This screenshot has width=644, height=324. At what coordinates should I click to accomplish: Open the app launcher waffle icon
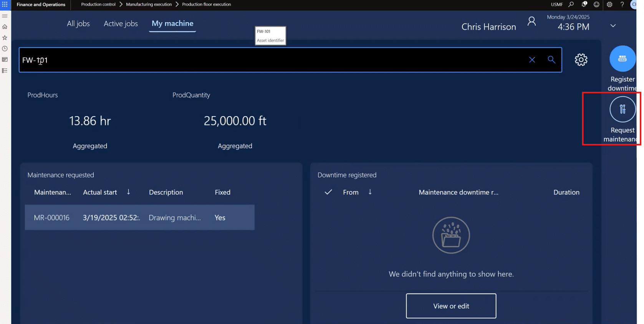pyautogui.click(x=5, y=5)
